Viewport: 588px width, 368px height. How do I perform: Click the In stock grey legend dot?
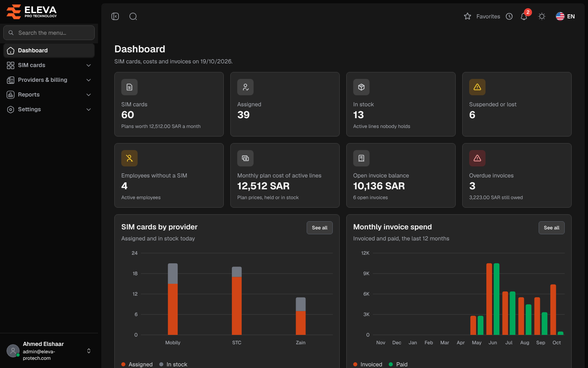pos(161,364)
